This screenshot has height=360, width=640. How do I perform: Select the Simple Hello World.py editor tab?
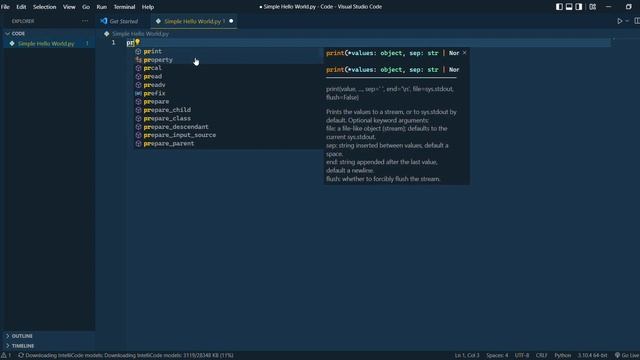[192, 21]
